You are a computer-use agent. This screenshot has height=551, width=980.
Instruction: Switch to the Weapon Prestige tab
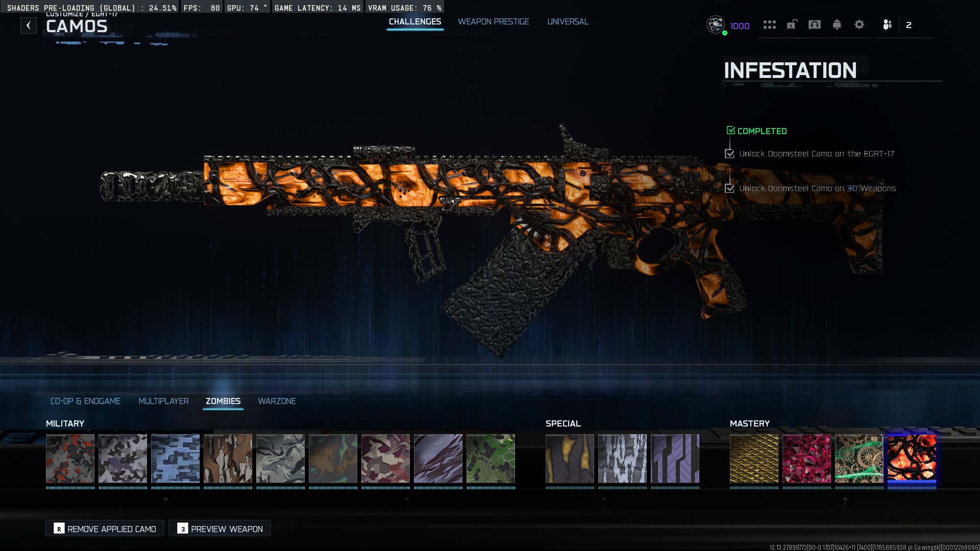click(494, 22)
